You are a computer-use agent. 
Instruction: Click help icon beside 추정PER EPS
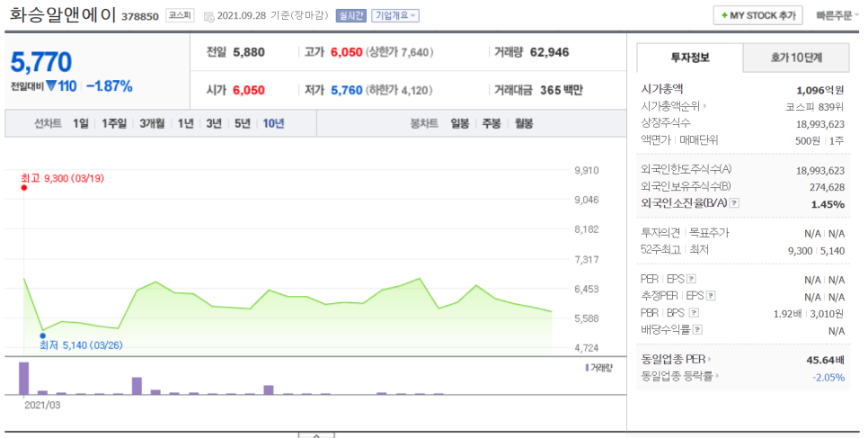point(711,296)
